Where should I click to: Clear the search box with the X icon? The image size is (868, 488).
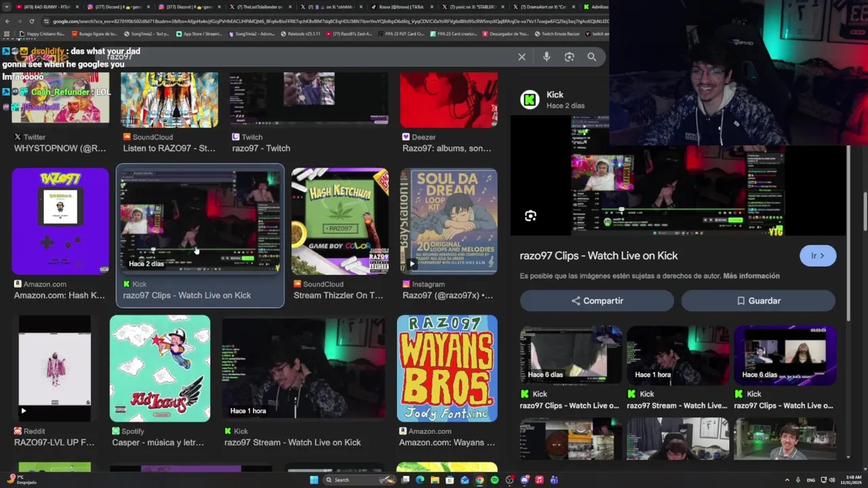[x=521, y=57]
